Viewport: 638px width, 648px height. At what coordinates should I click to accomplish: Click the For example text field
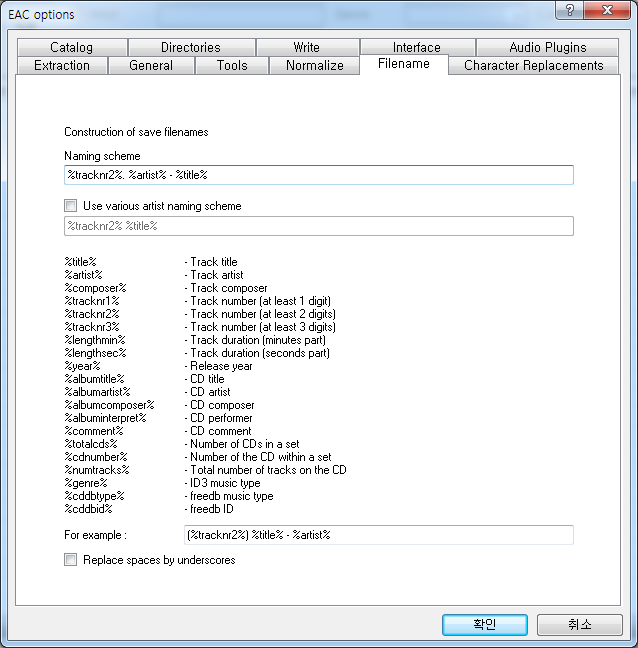(x=379, y=535)
